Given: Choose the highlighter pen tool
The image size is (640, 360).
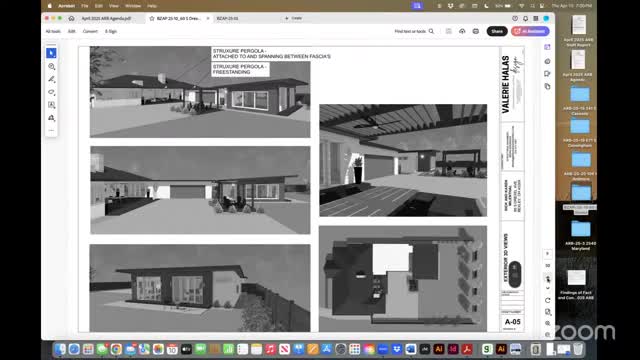Looking at the screenshot, I should [51, 79].
